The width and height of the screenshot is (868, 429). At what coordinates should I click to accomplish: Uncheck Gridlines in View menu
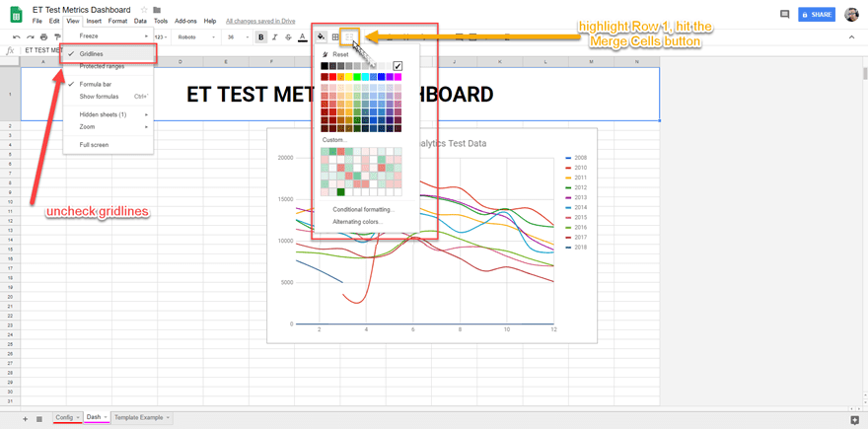(x=91, y=53)
